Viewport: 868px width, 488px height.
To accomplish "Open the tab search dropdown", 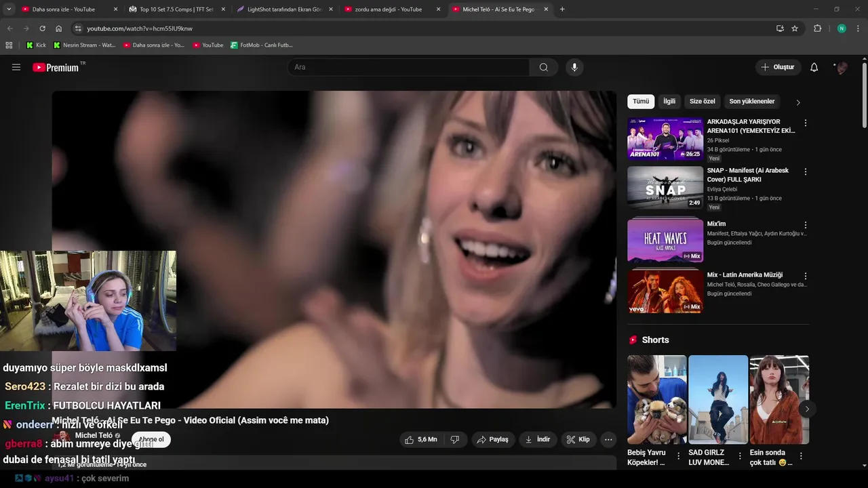I will point(9,9).
